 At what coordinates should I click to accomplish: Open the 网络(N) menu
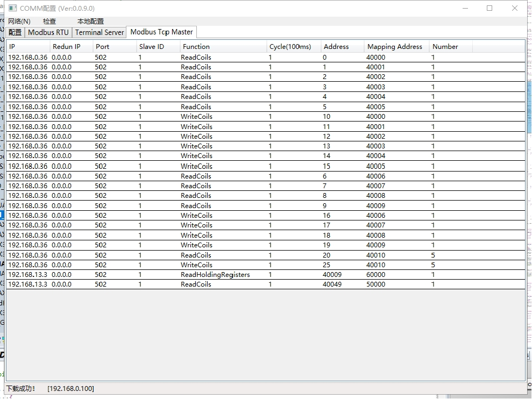(x=19, y=22)
